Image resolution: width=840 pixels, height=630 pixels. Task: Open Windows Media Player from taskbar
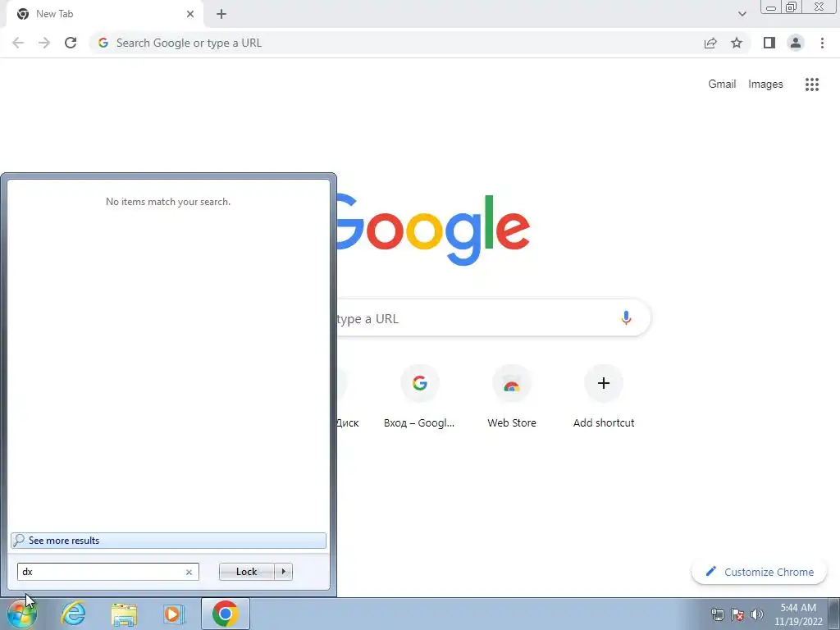174,614
